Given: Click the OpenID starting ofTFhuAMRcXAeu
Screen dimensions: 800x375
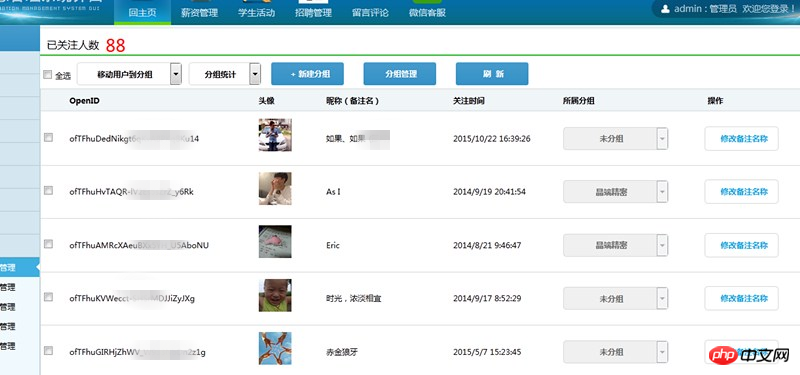Looking at the screenshot, I should click(139, 245).
